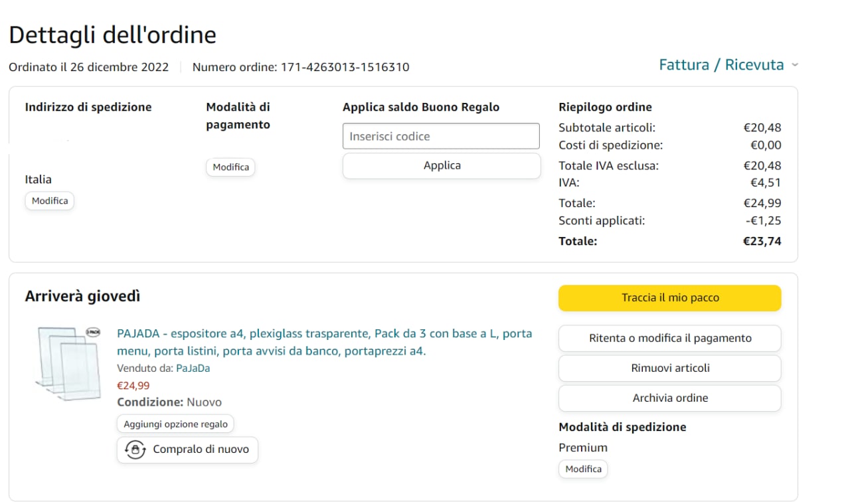
Task: Open the Fattura / Ricevuta link
Action: click(x=721, y=65)
